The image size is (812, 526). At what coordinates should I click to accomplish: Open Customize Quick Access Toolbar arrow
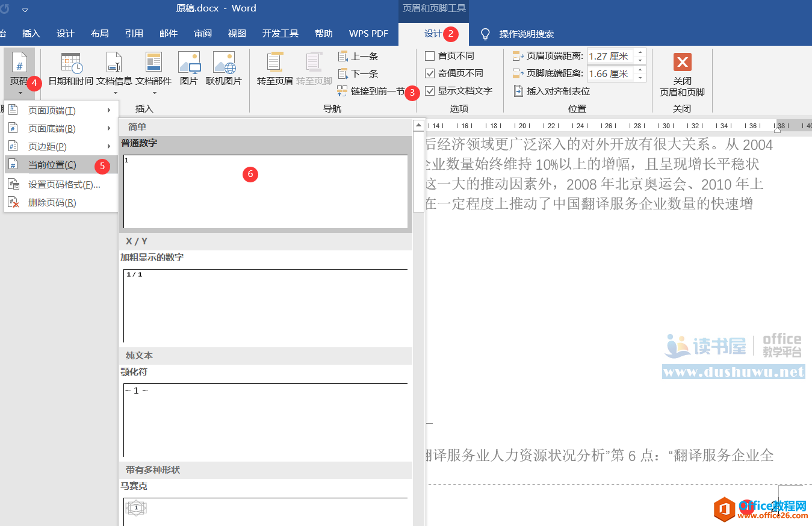25,10
